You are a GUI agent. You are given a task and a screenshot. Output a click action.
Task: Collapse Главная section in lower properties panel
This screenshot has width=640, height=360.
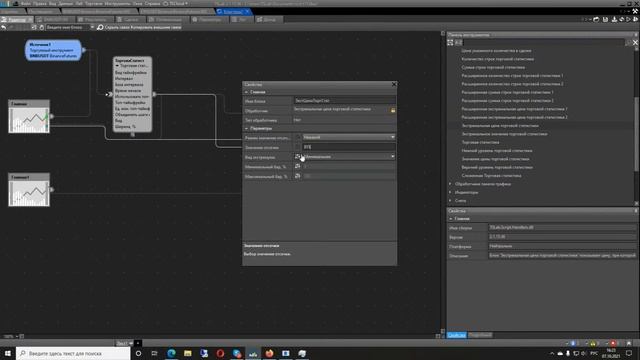click(x=451, y=219)
